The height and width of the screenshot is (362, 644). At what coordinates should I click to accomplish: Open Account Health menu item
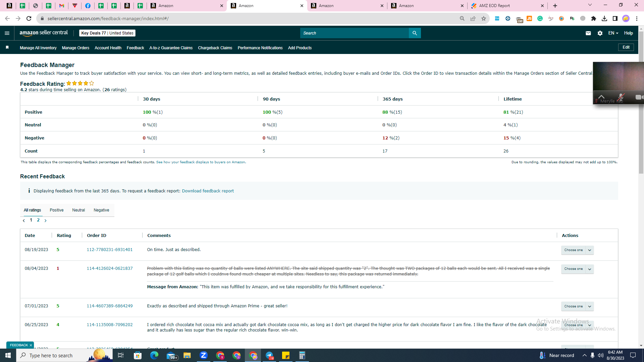click(108, 48)
